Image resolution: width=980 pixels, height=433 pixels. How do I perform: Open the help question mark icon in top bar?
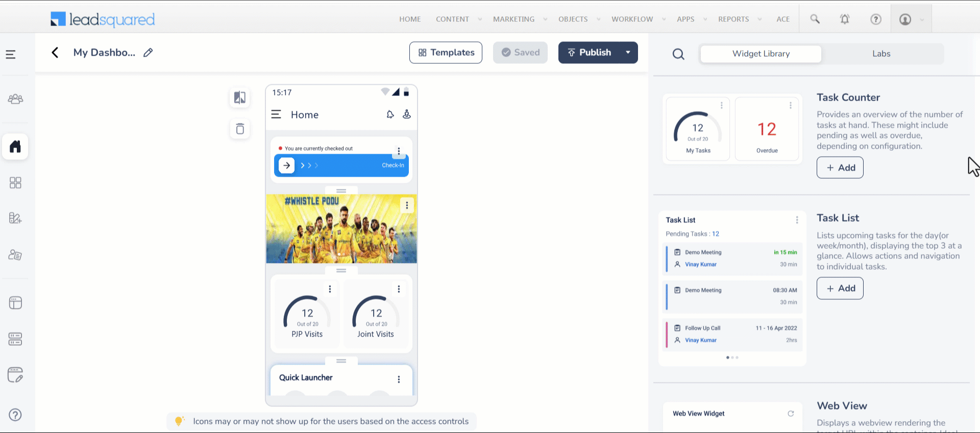coord(876,19)
